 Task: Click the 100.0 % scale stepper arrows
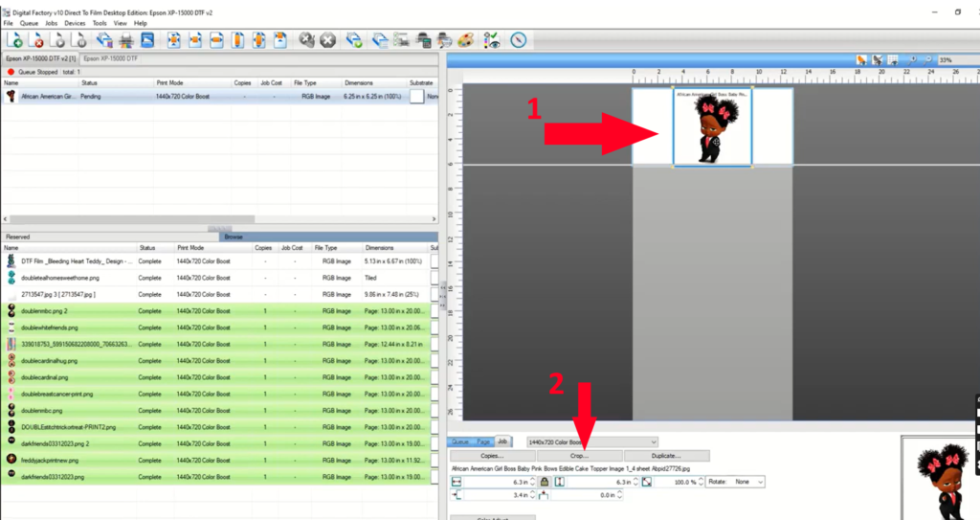click(701, 482)
